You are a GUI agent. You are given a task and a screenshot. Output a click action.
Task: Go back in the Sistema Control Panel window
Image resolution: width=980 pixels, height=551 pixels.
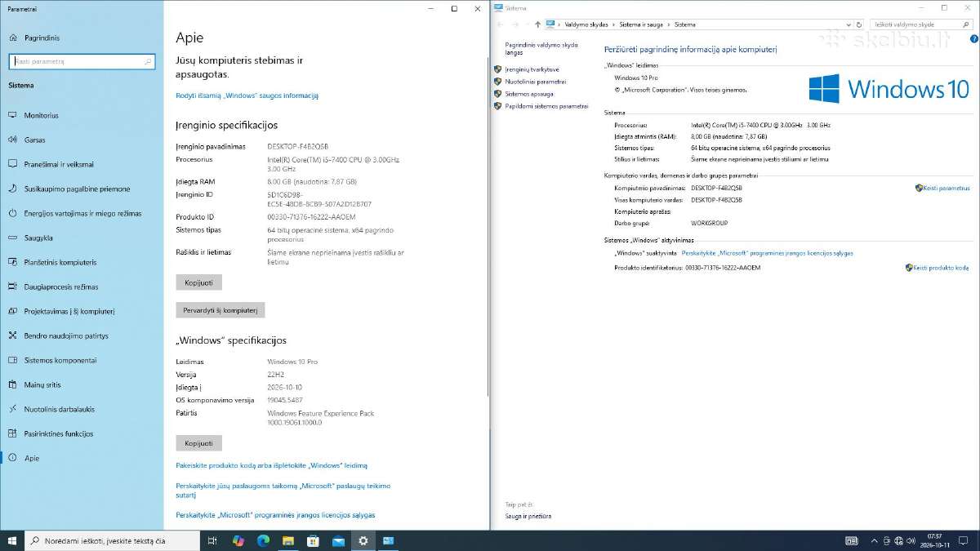(501, 24)
